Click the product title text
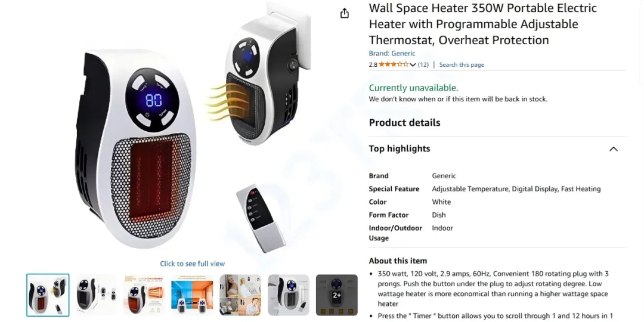Image resolution: width=644 pixels, height=322 pixels. 482,24
